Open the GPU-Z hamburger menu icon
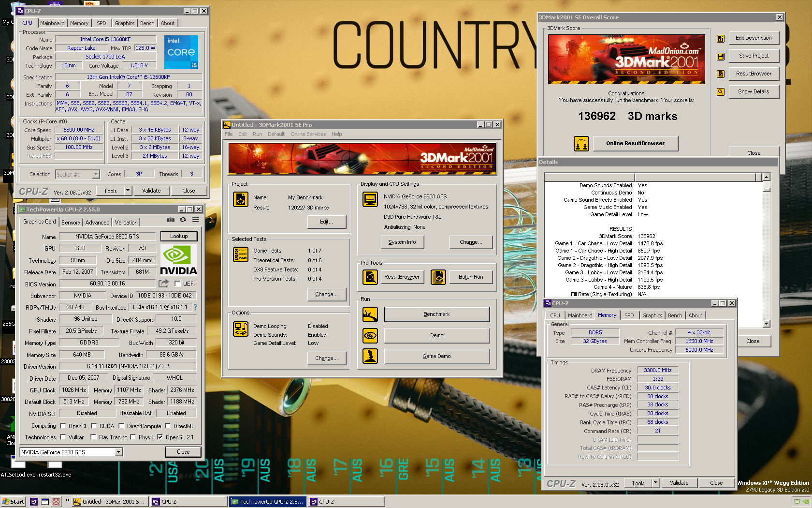 pos(195,220)
